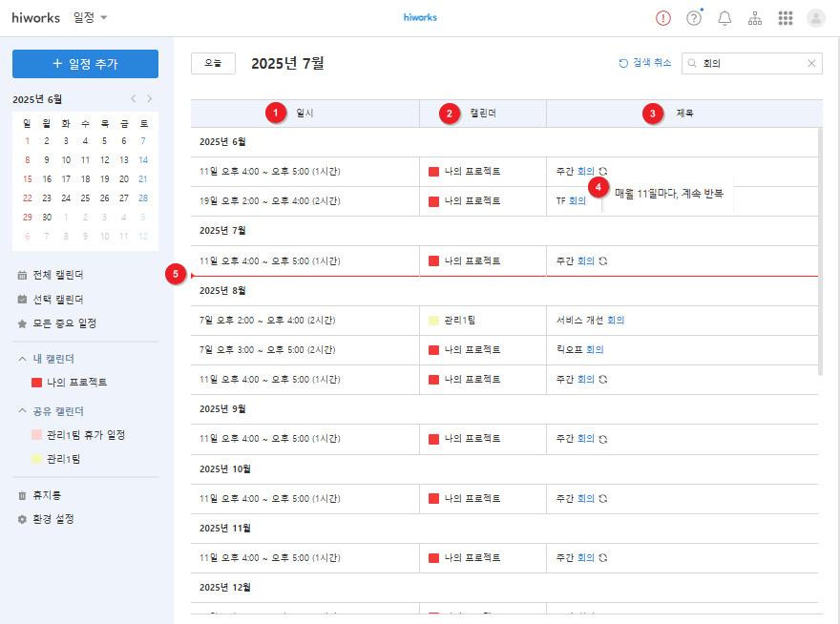Go to next month in mini calendar

(150, 98)
